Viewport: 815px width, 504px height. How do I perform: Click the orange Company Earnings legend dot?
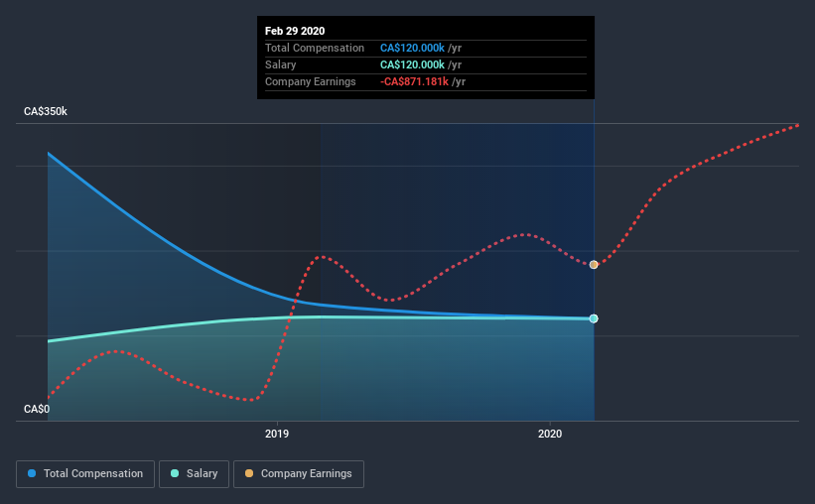pos(249,473)
